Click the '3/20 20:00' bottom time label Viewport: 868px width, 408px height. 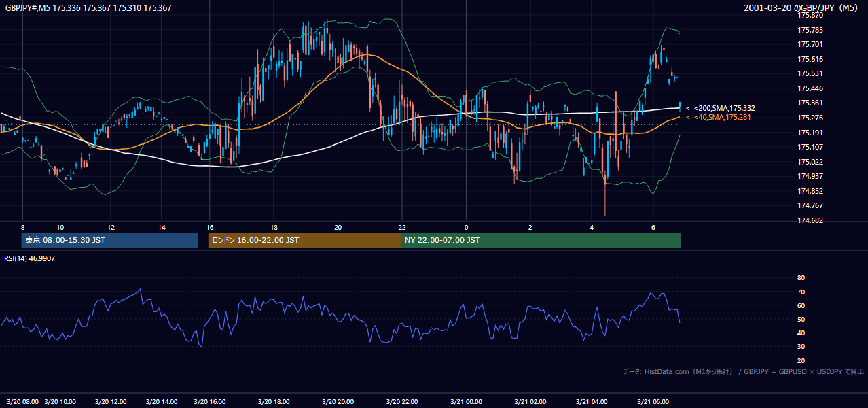[338, 402]
